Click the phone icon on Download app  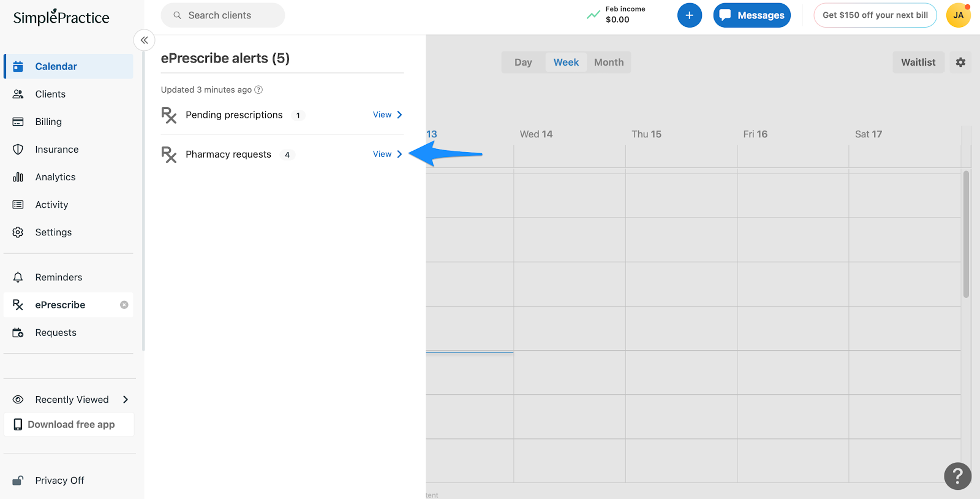(18, 424)
